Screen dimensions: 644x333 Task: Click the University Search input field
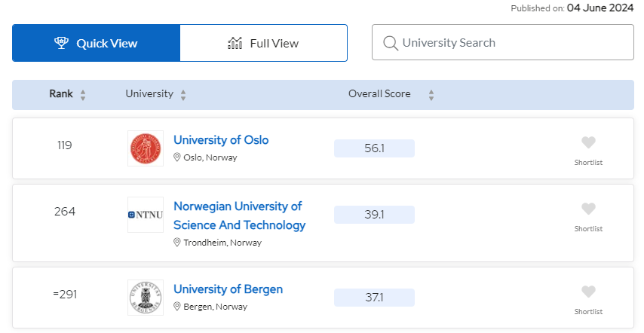point(503,43)
